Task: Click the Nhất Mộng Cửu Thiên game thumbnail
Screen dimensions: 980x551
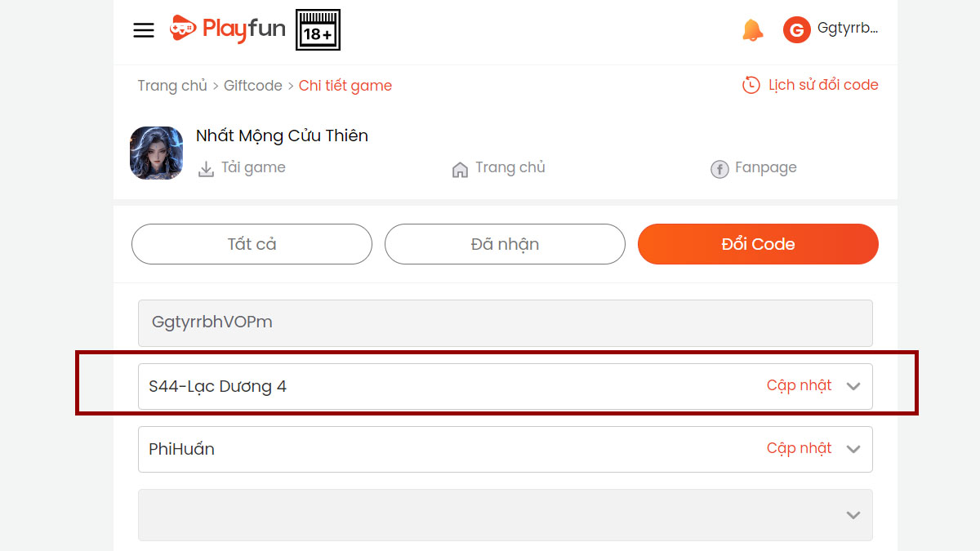Action: tap(156, 153)
